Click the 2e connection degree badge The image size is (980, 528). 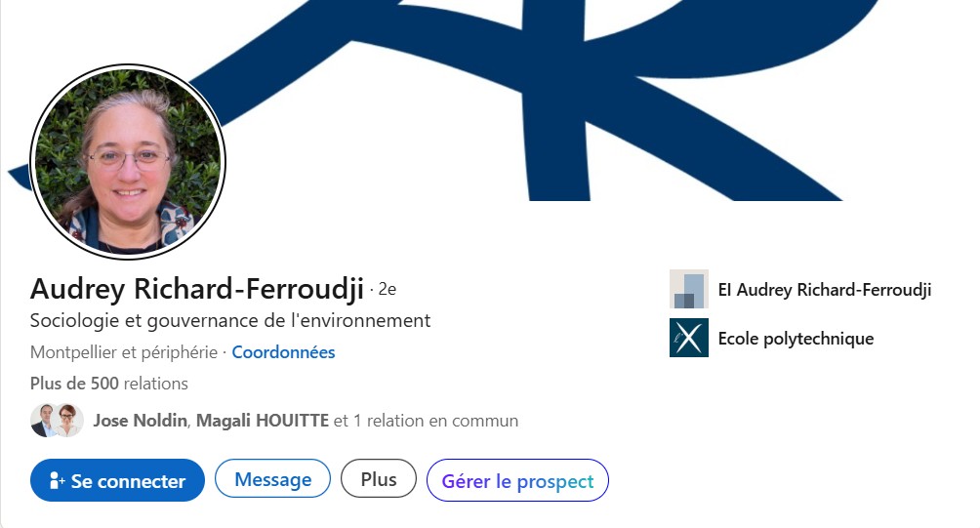[x=388, y=289]
